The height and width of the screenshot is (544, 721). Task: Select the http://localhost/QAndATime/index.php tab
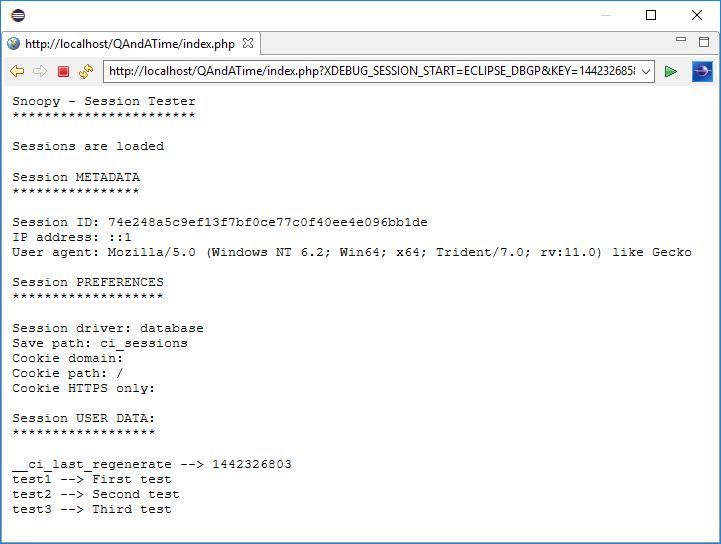tap(130, 44)
